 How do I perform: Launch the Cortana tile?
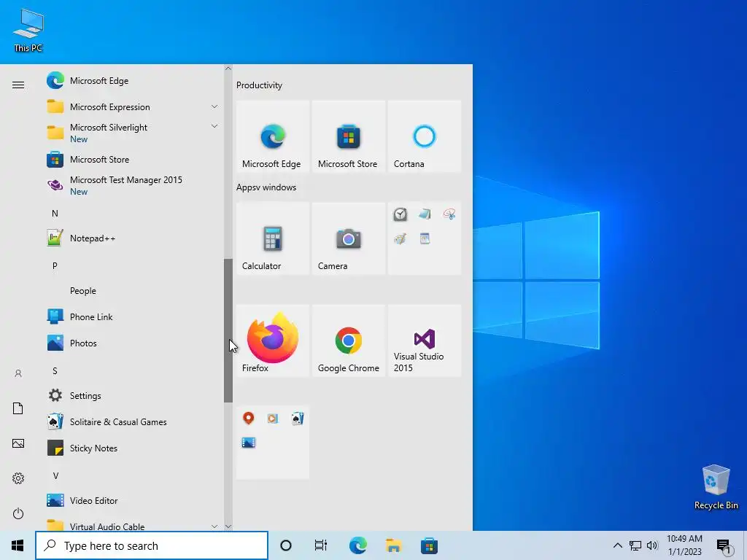[x=424, y=136]
